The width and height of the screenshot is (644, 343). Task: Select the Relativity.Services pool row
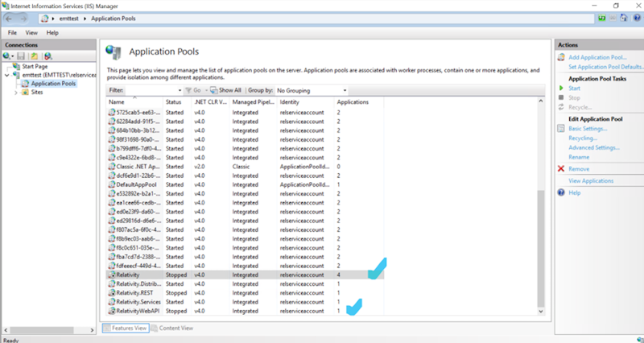point(245,302)
